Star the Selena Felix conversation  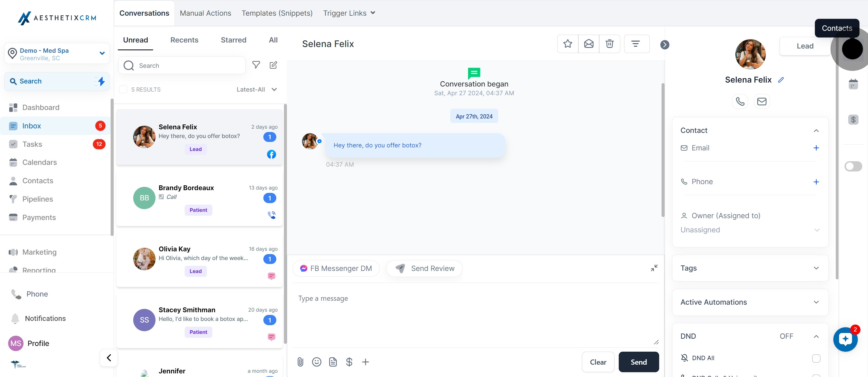(568, 44)
